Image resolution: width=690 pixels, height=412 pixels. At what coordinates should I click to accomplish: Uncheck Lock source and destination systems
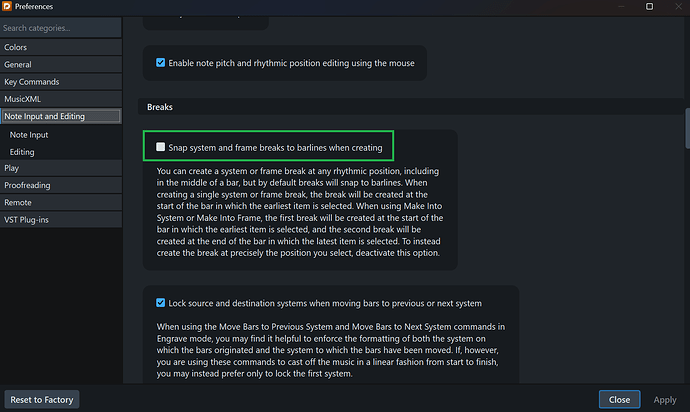(161, 303)
